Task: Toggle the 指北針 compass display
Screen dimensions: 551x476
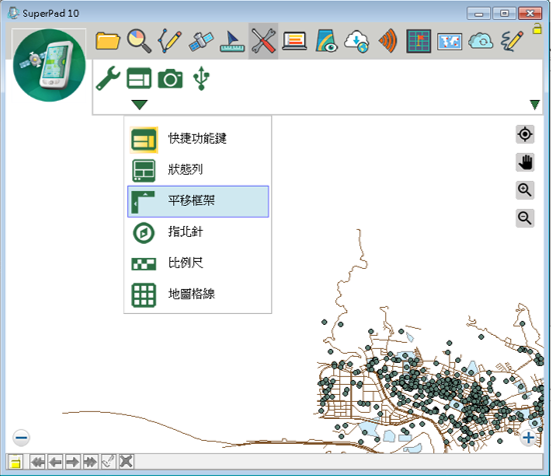Action: pos(198,232)
